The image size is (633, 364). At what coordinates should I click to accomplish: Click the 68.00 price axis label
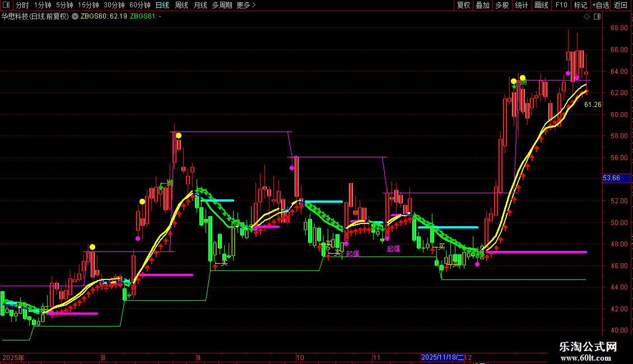coord(619,28)
